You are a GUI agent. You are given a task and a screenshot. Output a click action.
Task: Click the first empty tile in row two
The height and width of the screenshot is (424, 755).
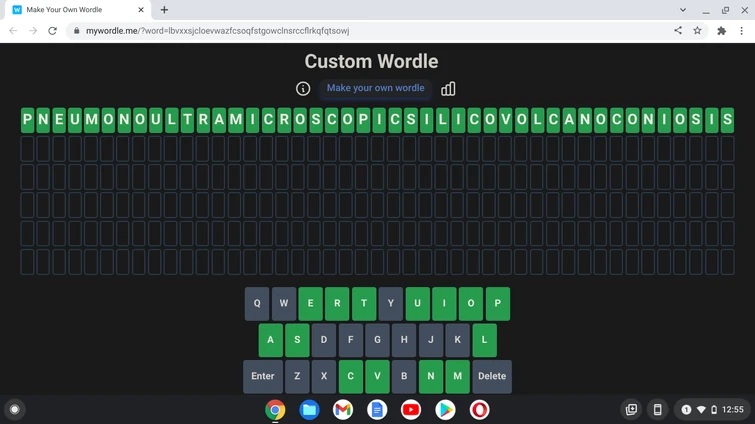click(x=27, y=148)
